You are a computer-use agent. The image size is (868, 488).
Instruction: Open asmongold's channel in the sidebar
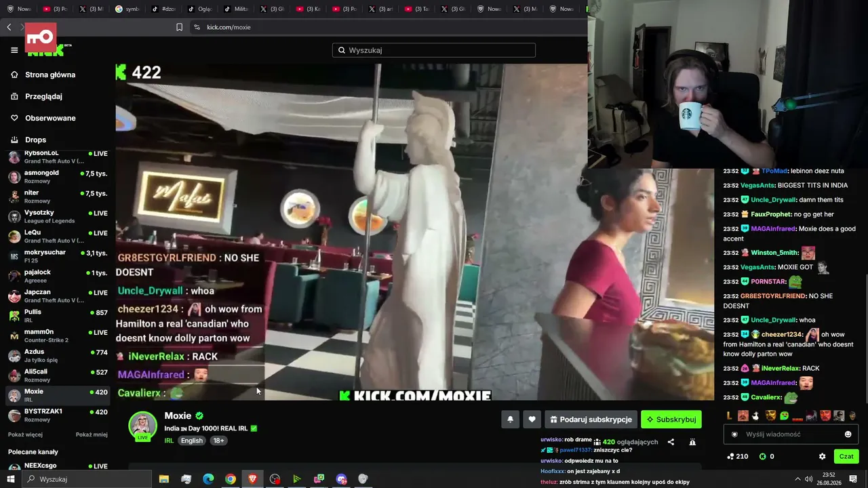58,177
